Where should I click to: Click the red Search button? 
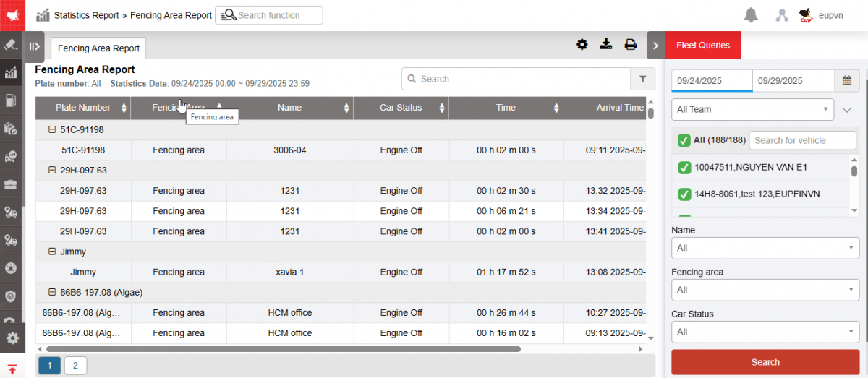click(765, 362)
